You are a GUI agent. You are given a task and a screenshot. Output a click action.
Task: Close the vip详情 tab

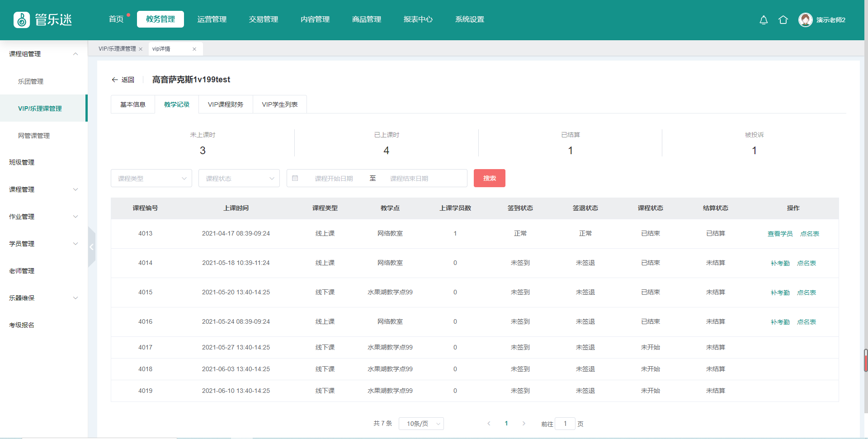194,49
